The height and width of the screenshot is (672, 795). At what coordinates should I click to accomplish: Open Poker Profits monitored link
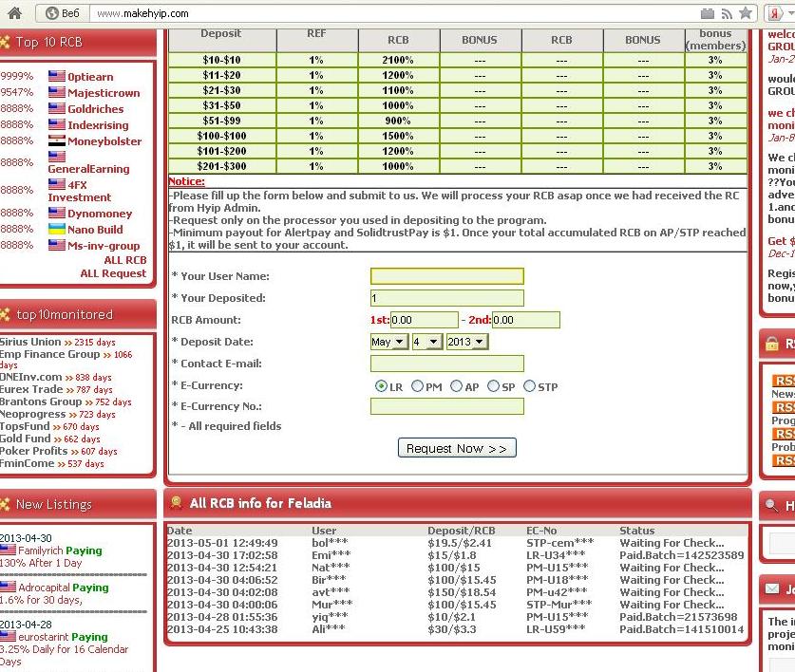point(33,451)
